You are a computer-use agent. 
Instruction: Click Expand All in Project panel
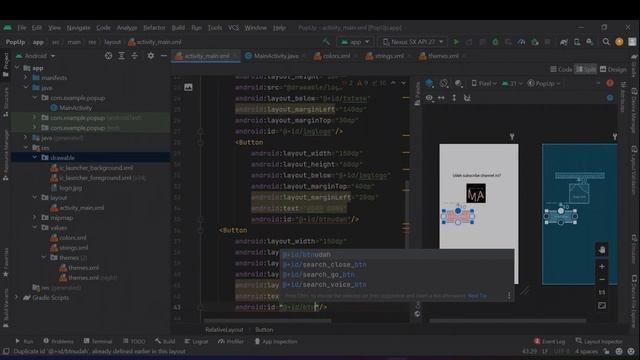(122, 56)
